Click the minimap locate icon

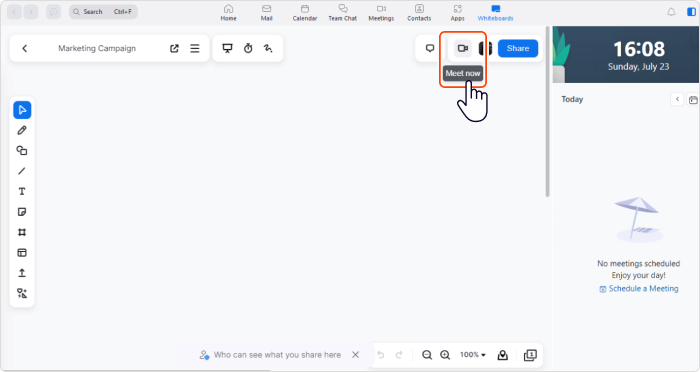point(503,355)
